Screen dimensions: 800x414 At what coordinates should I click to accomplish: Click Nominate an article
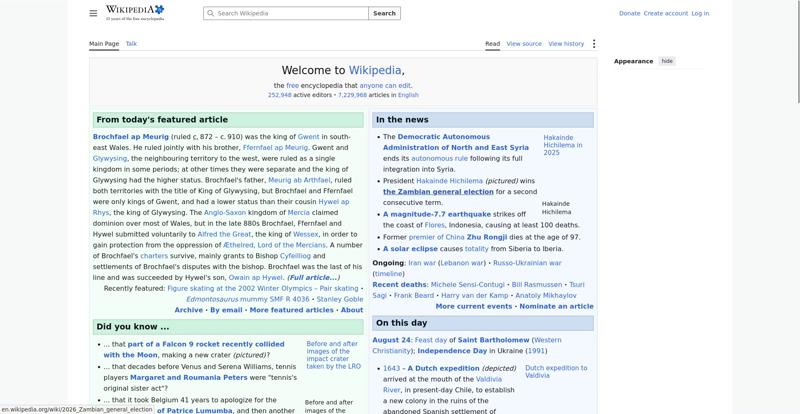556,306
